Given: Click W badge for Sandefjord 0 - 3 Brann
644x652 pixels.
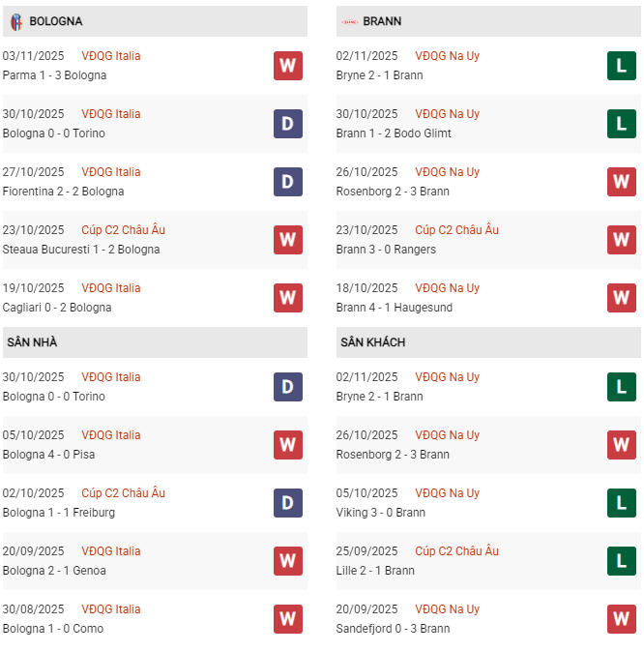Looking at the screenshot, I should coord(621,619).
